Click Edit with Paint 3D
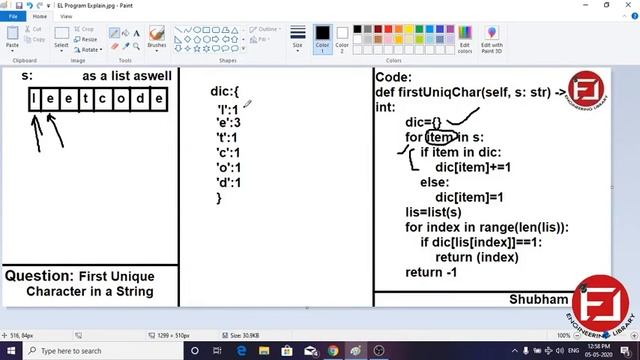This screenshot has width=640, height=360. click(x=492, y=39)
